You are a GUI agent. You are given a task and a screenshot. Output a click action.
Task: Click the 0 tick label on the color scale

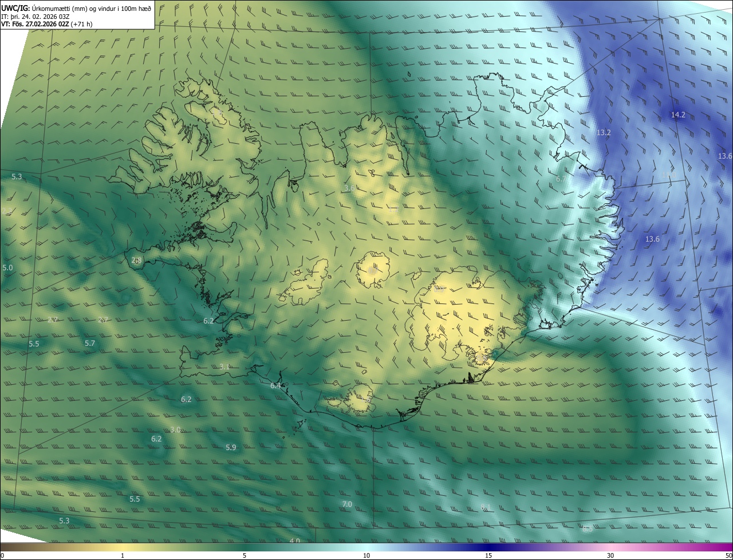(2, 555)
